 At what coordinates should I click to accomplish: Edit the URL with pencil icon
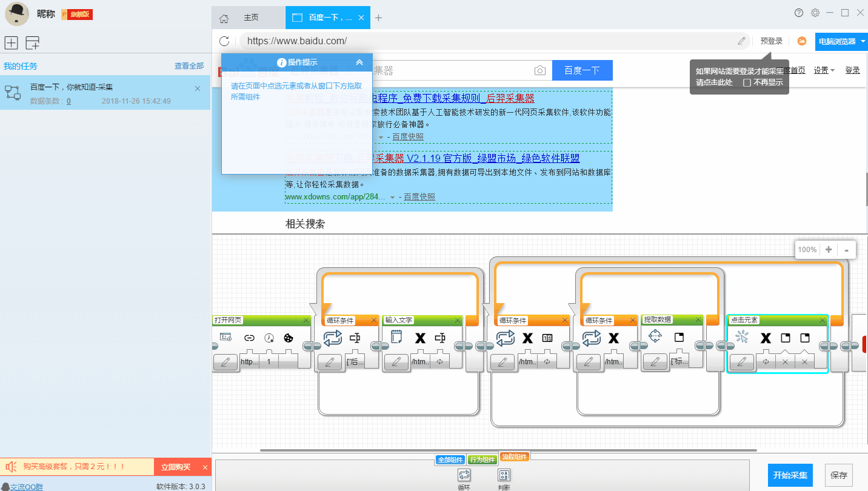741,41
